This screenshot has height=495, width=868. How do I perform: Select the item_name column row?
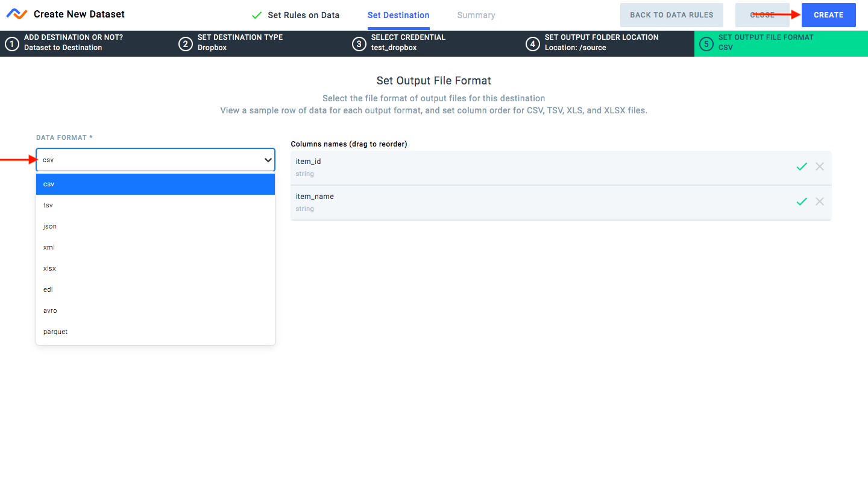click(561, 203)
